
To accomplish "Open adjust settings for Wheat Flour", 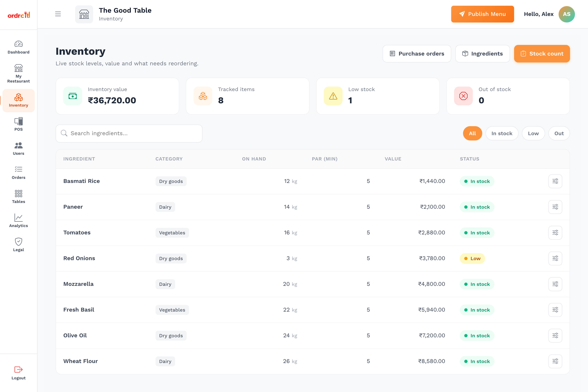I will tap(555, 361).
